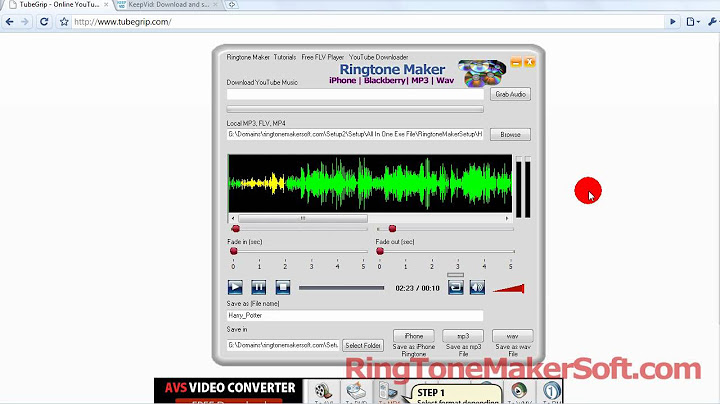Screen dimensions: 720x404
Task: Stop the audio playback
Action: pos(283,287)
